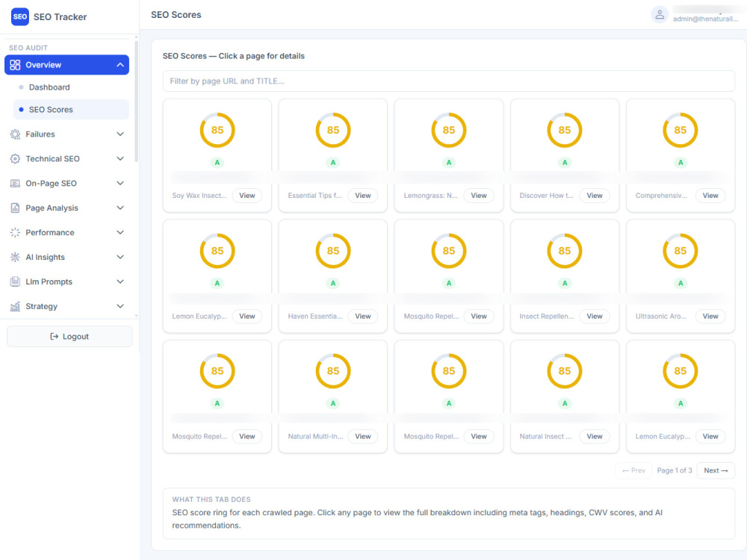The width and height of the screenshot is (747, 560).
Task: View the Lemongrass page details
Action: [479, 196]
